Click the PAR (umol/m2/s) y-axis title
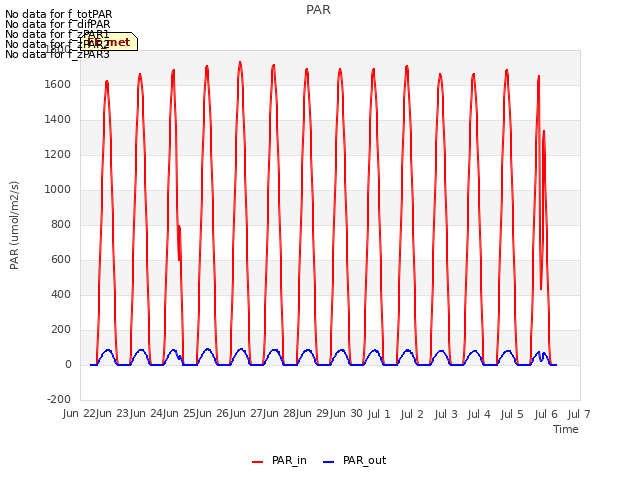The width and height of the screenshot is (640, 480). pyautogui.click(x=14, y=225)
